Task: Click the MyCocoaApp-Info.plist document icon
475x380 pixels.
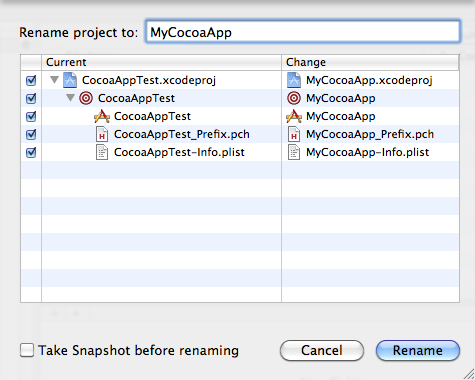Action: tap(294, 152)
